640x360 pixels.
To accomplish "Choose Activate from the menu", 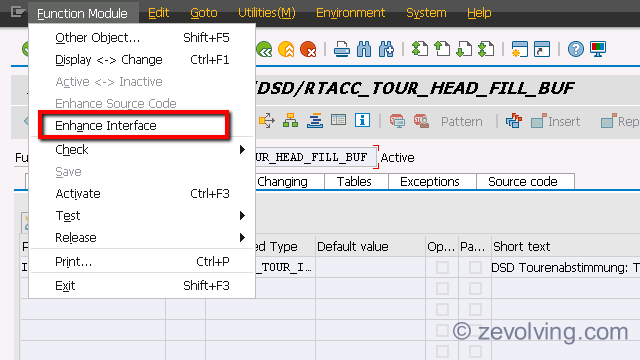I will click(x=142, y=193).
